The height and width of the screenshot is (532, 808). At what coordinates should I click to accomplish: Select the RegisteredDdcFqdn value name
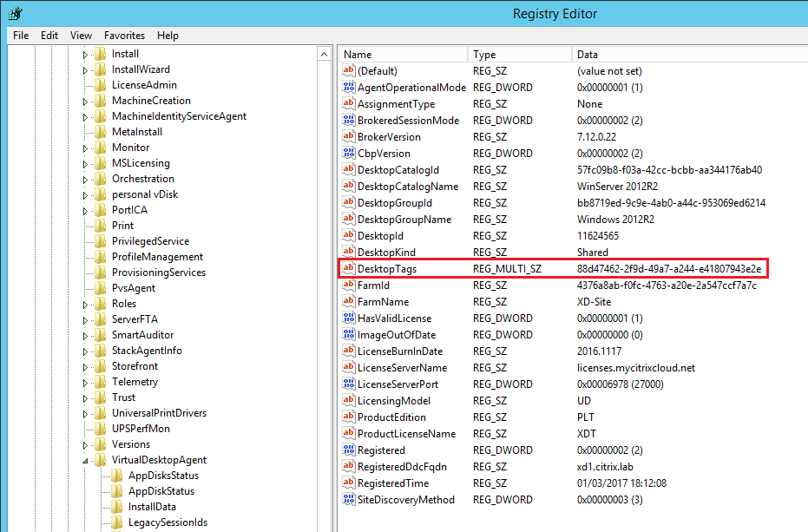(403, 467)
